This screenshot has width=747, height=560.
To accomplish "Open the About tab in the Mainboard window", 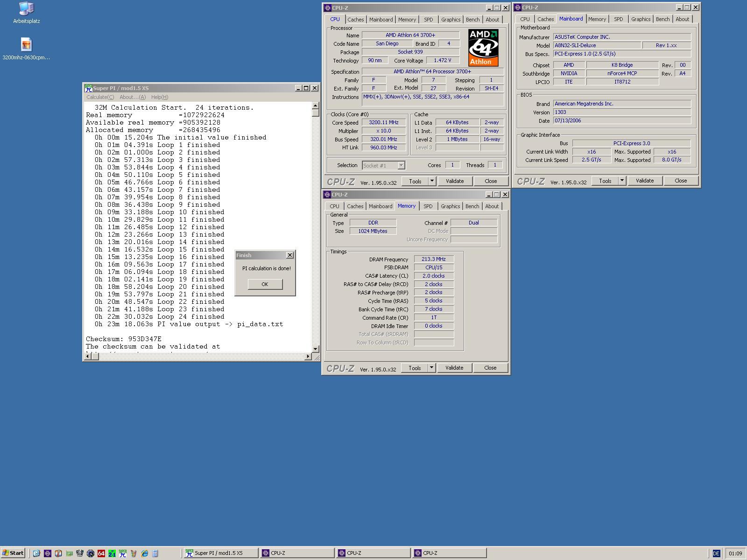I will point(682,19).
